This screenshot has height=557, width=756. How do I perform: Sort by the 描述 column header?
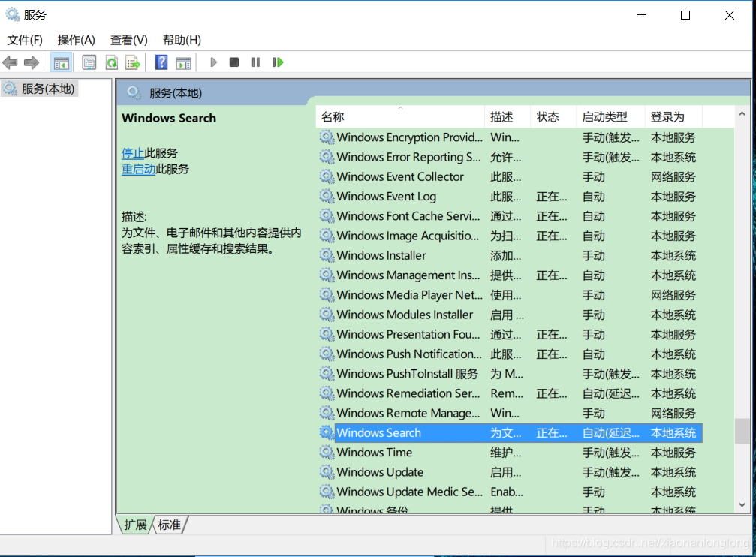508,116
